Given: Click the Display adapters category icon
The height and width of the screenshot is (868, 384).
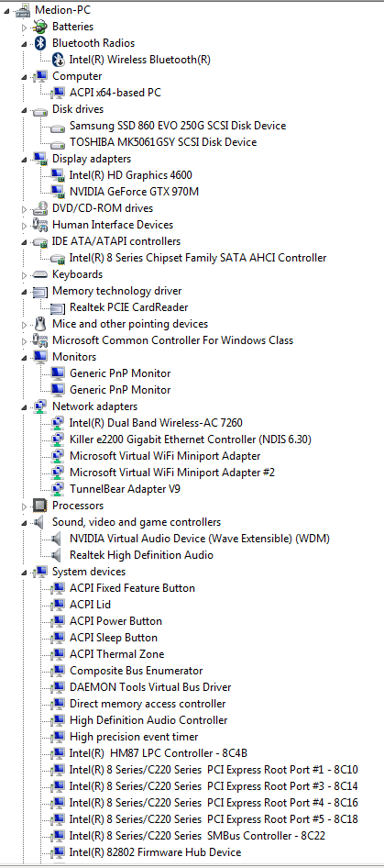Looking at the screenshot, I should 39,159.
